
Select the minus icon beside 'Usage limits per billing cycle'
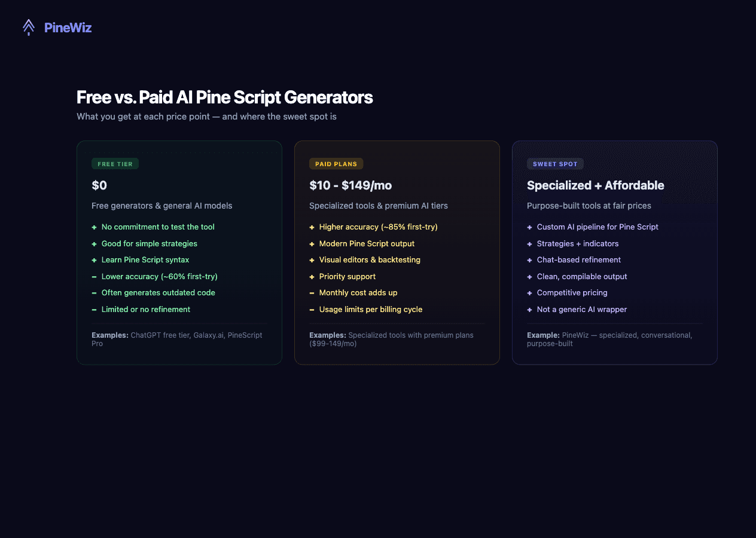click(x=312, y=309)
